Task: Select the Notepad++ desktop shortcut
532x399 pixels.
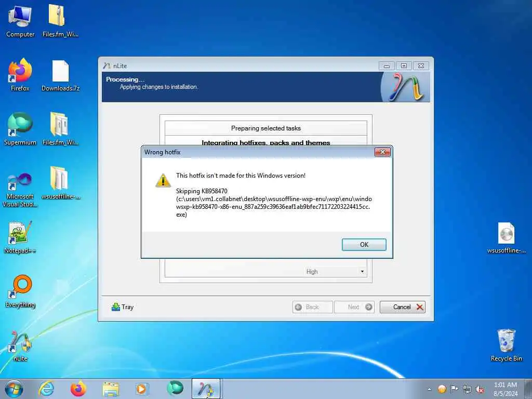Action: 20,237
